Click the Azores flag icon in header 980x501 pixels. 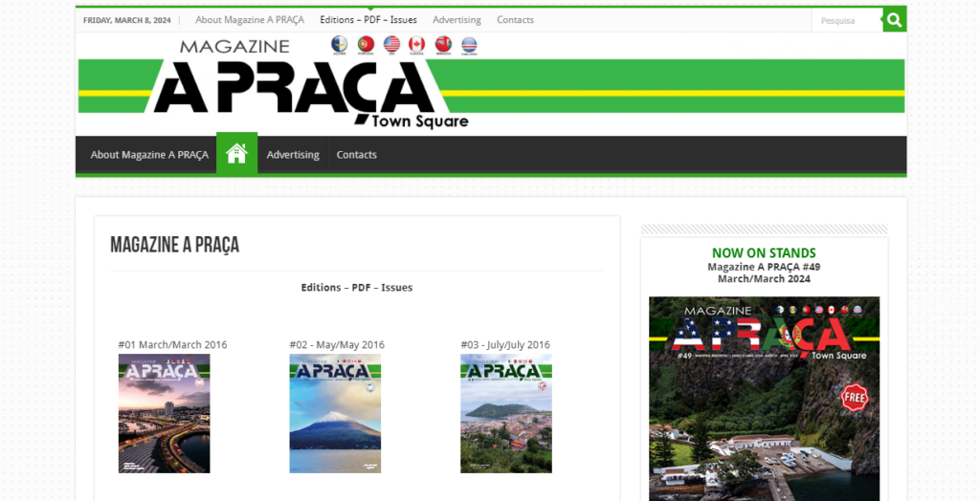pyautogui.click(x=340, y=44)
